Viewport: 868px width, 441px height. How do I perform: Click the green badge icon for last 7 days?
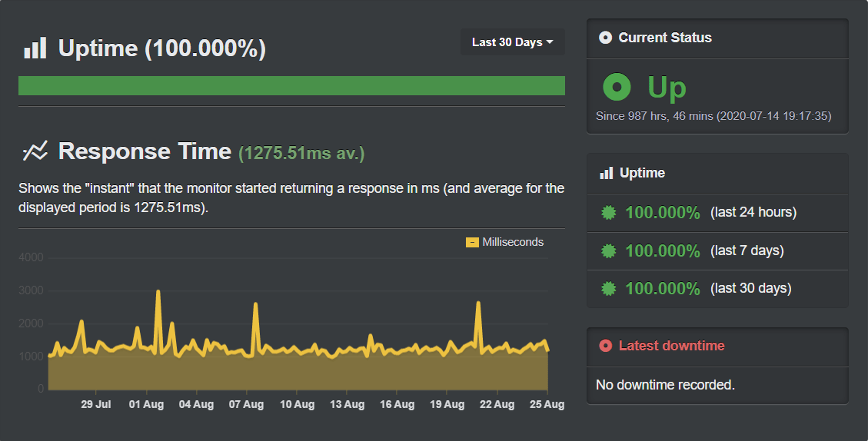(x=608, y=251)
